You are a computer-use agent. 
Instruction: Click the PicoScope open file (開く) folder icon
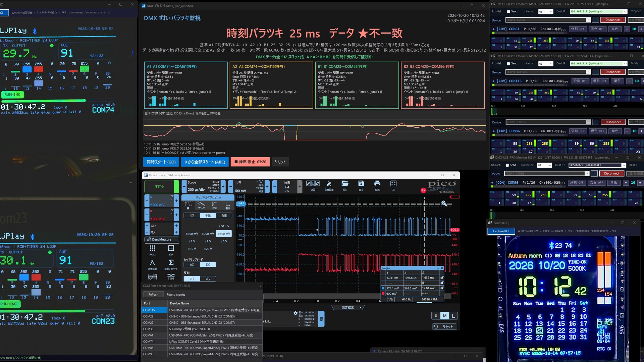click(345, 185)
